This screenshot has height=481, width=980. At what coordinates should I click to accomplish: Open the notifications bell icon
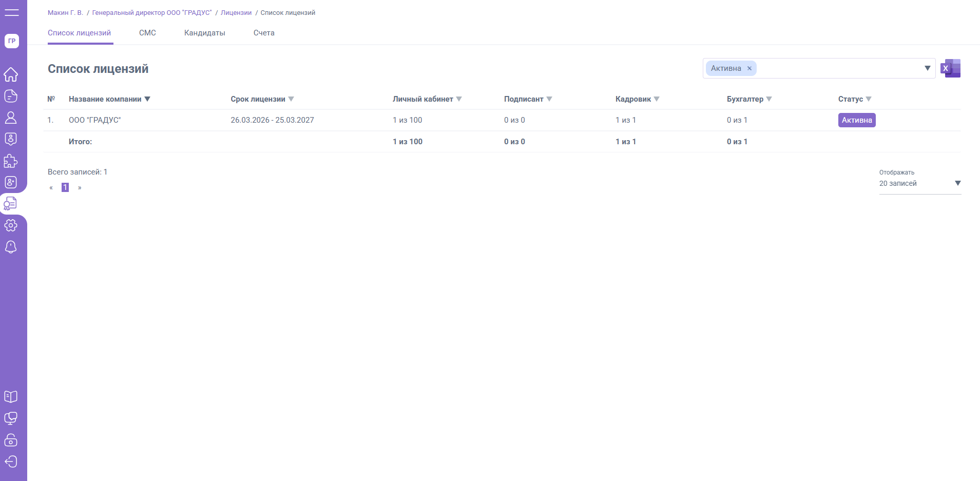(x=11, y=247)
